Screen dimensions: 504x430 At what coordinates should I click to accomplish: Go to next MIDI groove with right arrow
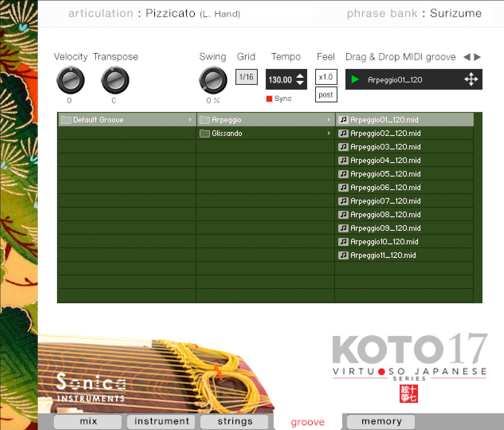click(x=477, y=57)
